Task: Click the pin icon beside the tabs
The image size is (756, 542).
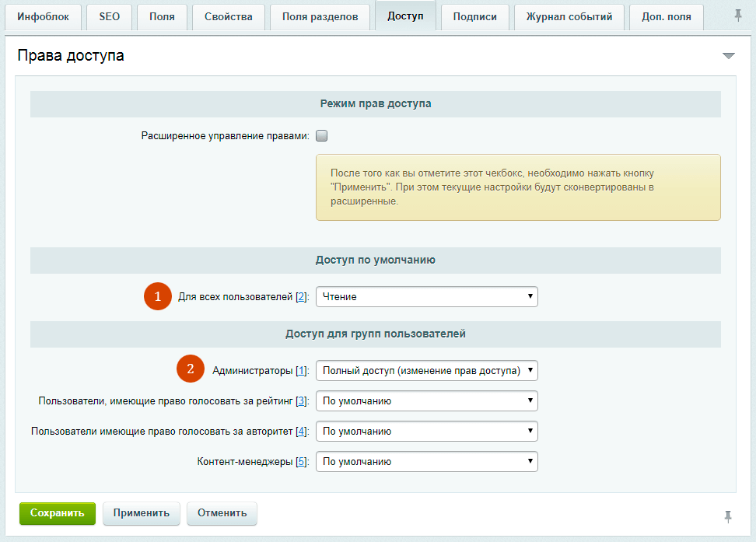Action: click(x=738, y=15)
